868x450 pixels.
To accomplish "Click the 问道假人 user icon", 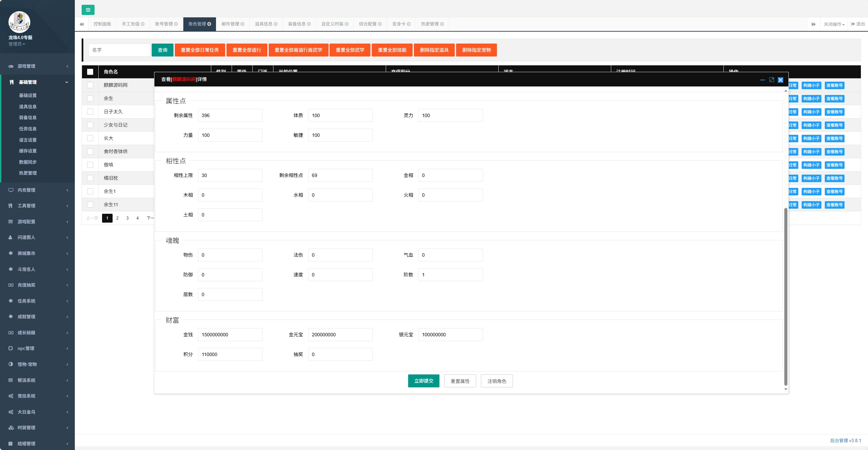I will tap(11, 238).
